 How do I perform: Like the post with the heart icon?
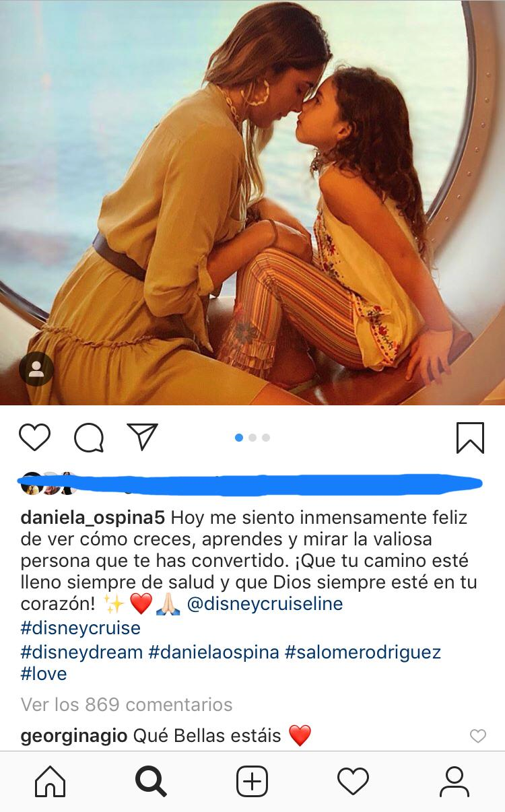[34, 438]
